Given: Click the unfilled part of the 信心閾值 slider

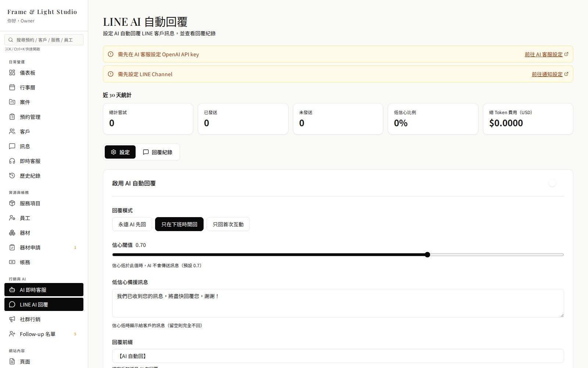Looking at the screenshot, I should 497,254.
